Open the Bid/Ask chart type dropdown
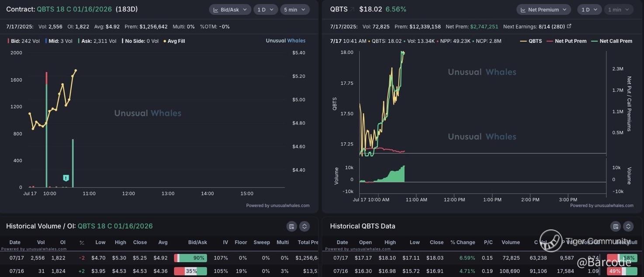Image resolution: width=644 pixels, height=277 pixels. [x=230, y=10]
